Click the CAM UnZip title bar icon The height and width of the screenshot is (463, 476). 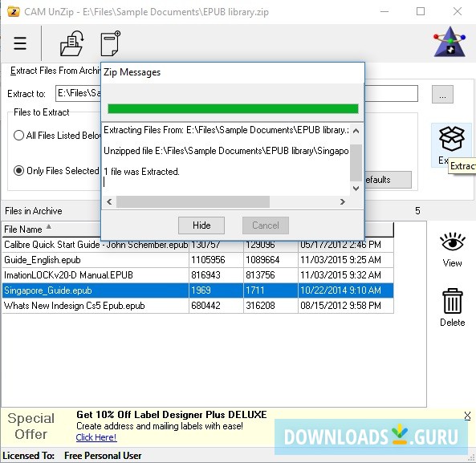pos(14,12)
